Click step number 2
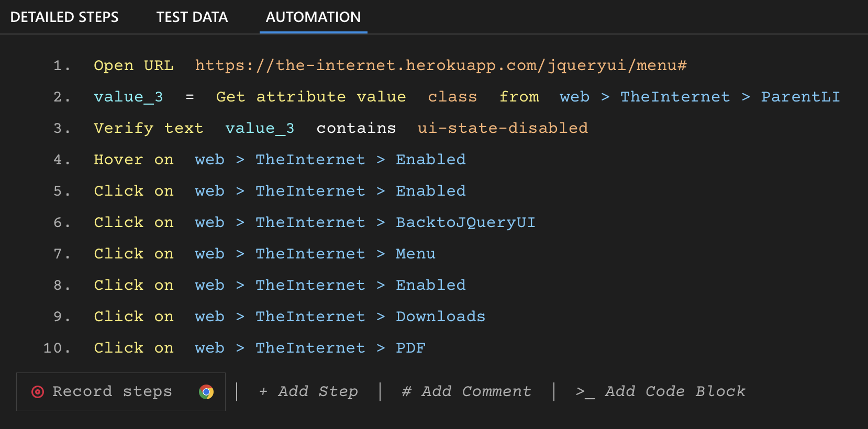 pyautogui.click(x=61, y=97)
